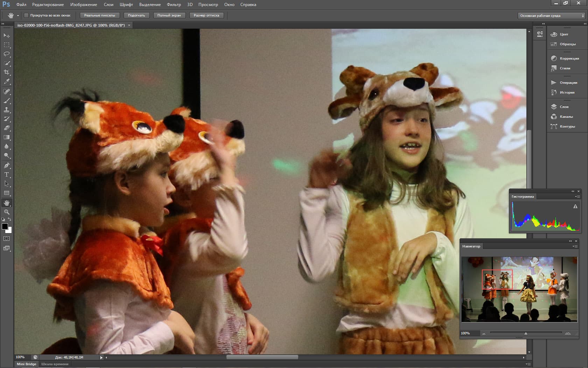The height and width of the screenshot is (368, 588).
Task: Zoom in with Navigator large mountains icon
Action: [x=568, y=333]
